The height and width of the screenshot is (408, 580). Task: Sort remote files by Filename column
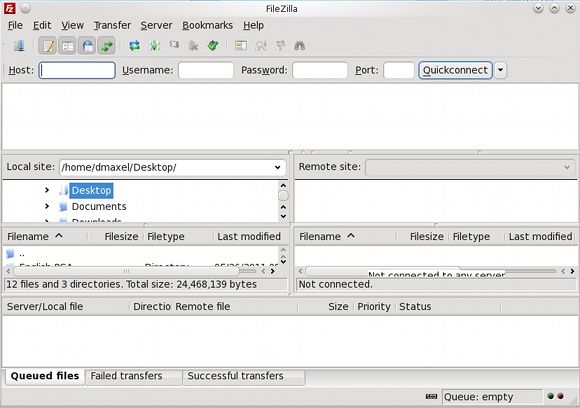coord(345,236)
